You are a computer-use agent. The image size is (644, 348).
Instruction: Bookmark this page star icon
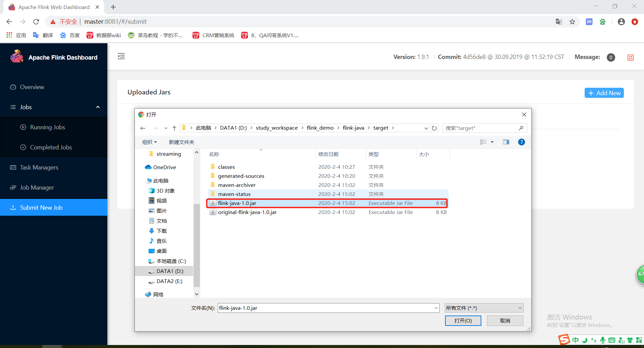572,22
